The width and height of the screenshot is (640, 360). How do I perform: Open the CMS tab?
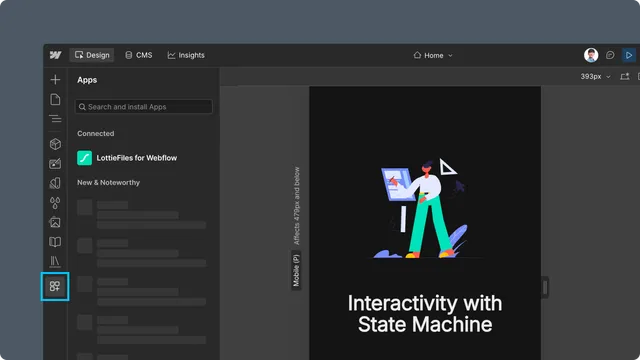pos(139,55)
